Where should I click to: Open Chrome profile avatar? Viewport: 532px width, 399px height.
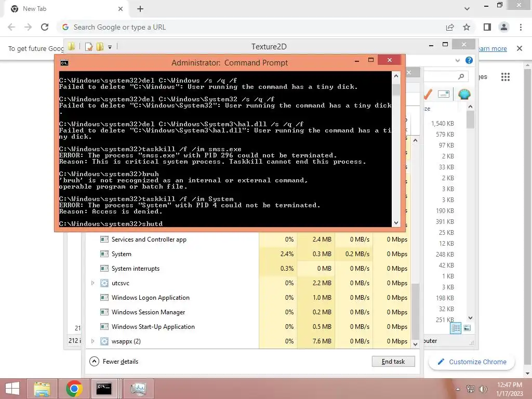click(x=504, y=27)
